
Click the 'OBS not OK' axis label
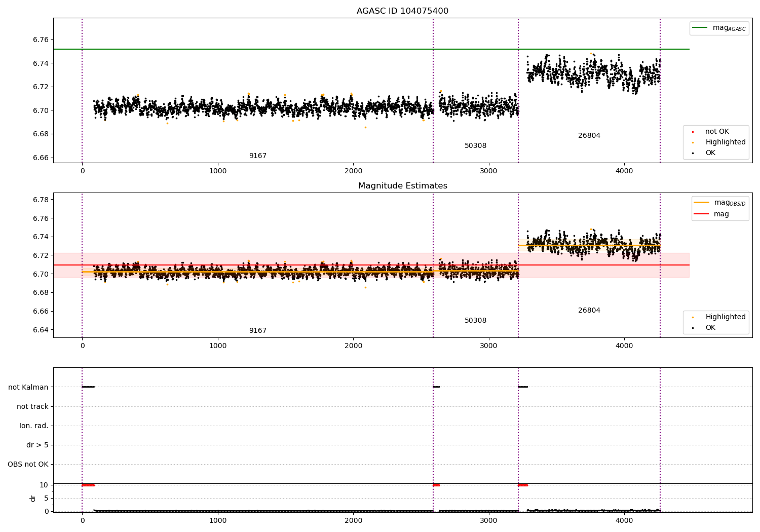click(x=28, y=464)
